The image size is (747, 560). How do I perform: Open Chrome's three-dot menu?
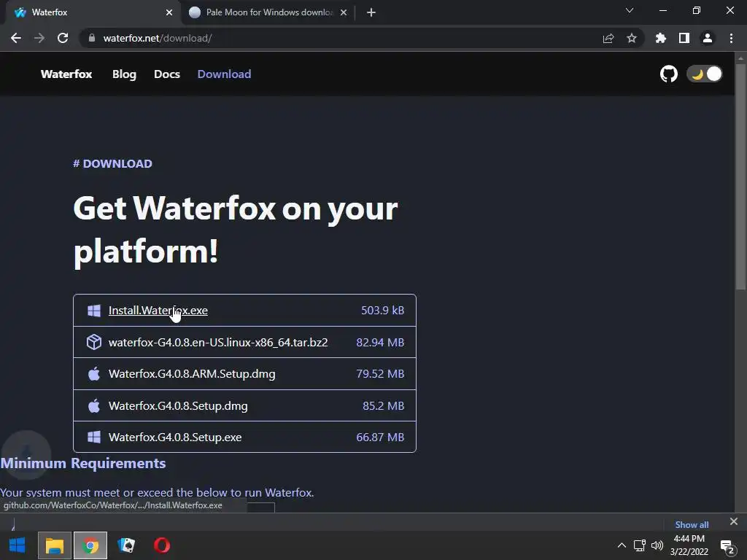731,38
